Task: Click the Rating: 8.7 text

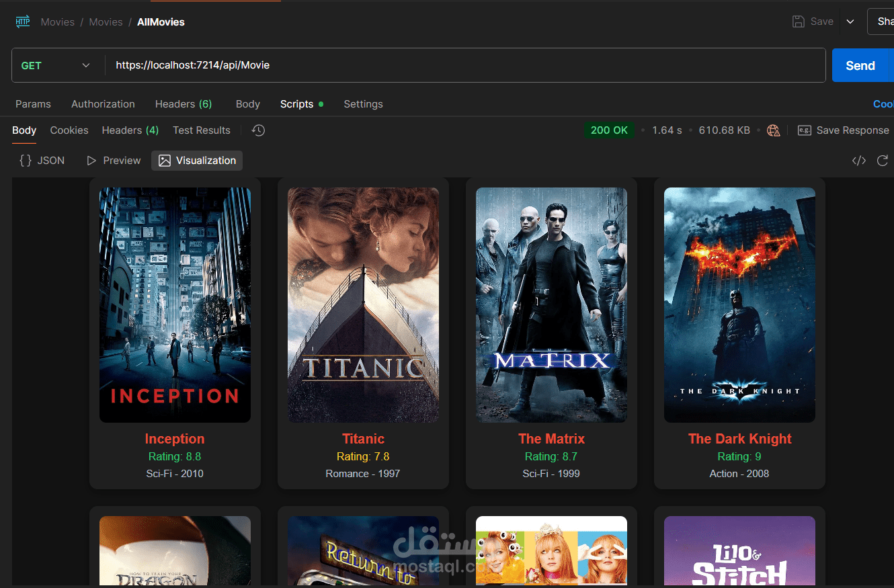Action: (551, 457)
